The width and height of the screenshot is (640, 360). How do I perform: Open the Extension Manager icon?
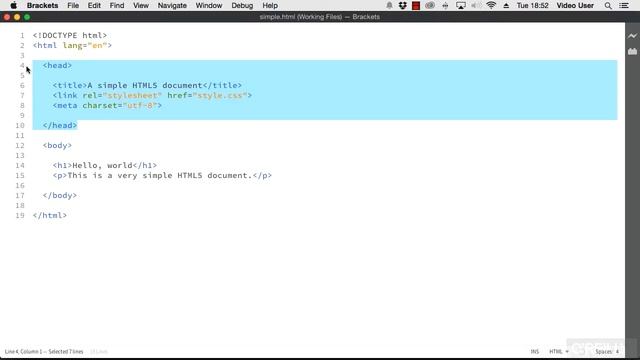pos(632,51)
